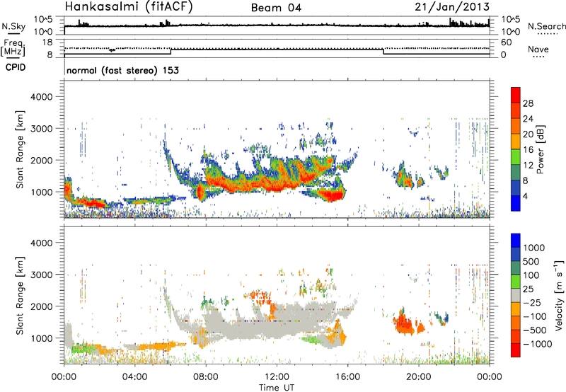Click the '20:00' time axis tick
This screenshot has height=392, width=566.
pyautogui.click(x=419, y=377)
